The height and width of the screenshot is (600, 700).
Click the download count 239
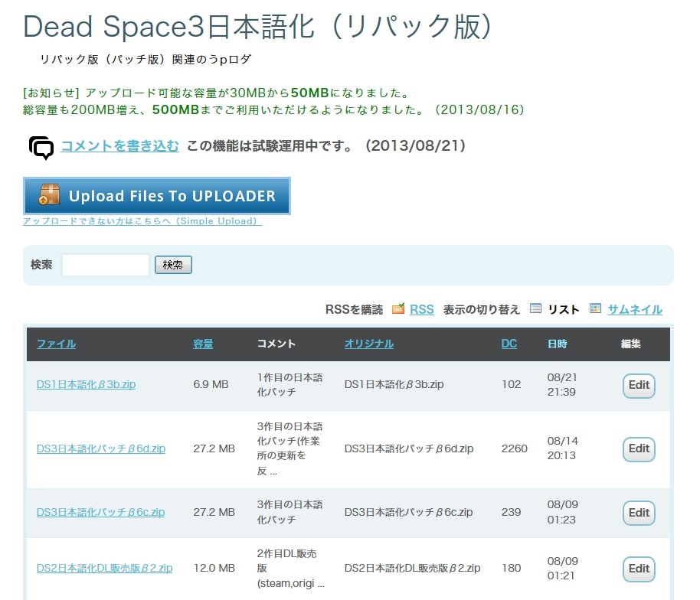(511, 512)
